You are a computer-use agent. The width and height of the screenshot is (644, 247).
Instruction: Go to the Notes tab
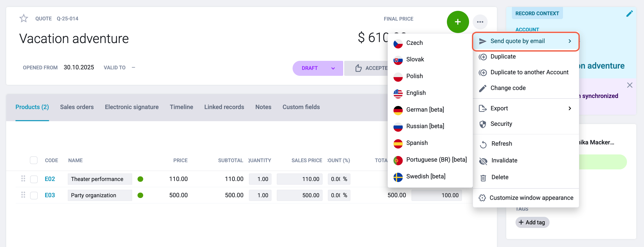pyautogui.click(x=263, y=107)
